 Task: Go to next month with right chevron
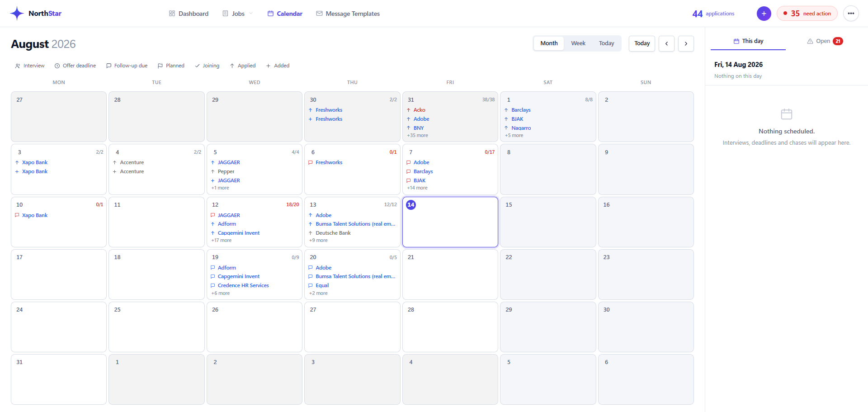coord(686,43)
